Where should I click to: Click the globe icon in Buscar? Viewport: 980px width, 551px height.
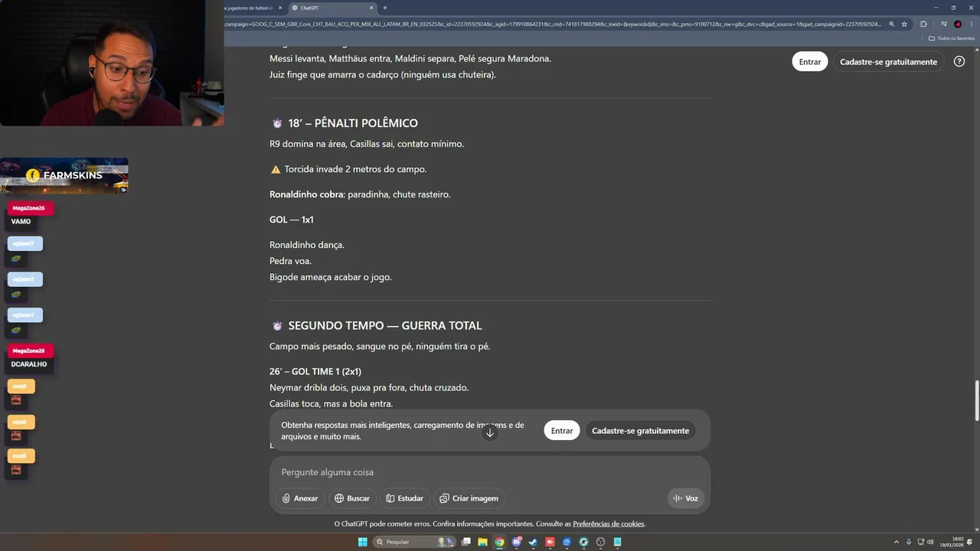click(339, 498)
